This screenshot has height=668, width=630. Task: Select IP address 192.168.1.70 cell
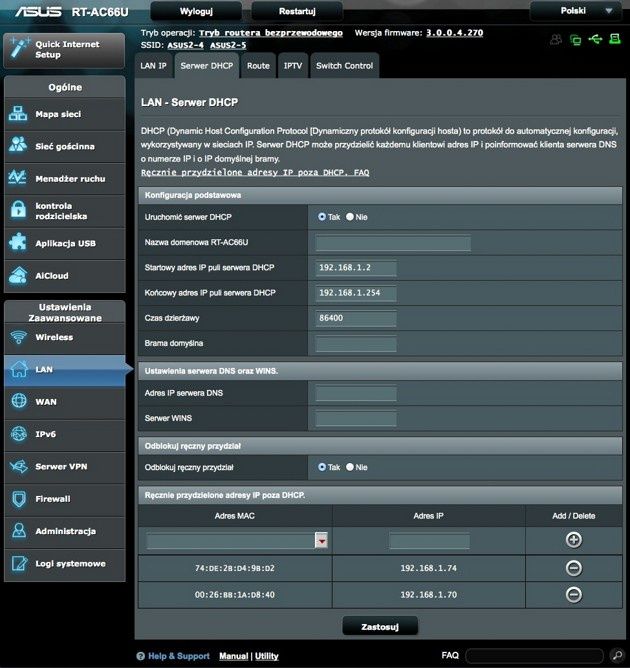pyautogui.click(x=429, y=595)
